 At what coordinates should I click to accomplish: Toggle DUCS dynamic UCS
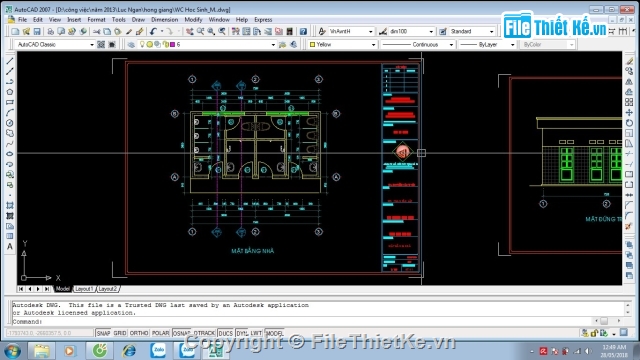[x=225, y=333]
